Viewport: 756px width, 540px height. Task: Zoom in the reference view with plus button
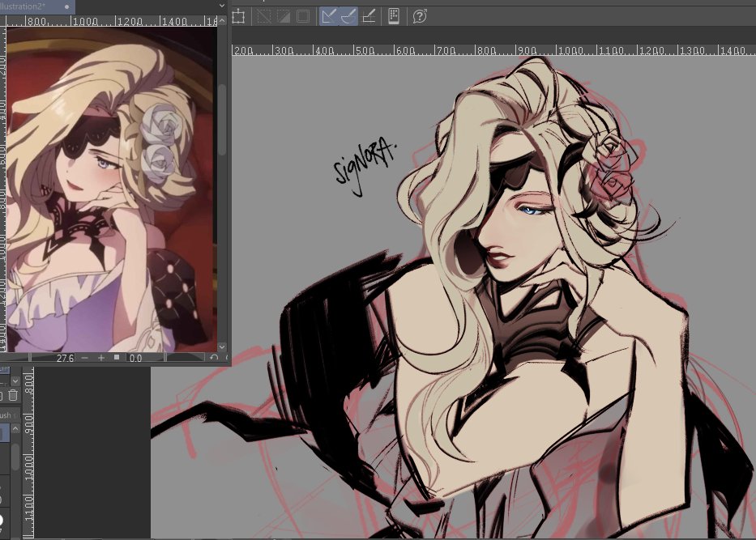[x=100, y=358]
